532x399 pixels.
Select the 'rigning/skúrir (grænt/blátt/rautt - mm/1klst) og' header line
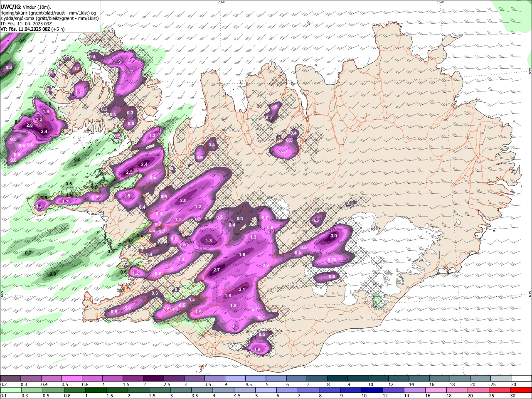click(48, 12)
